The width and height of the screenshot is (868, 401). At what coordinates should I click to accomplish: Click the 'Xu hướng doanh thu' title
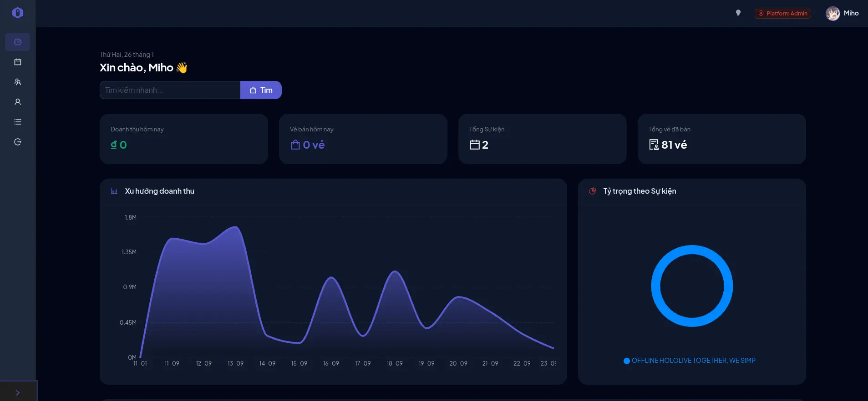point(160,191)
